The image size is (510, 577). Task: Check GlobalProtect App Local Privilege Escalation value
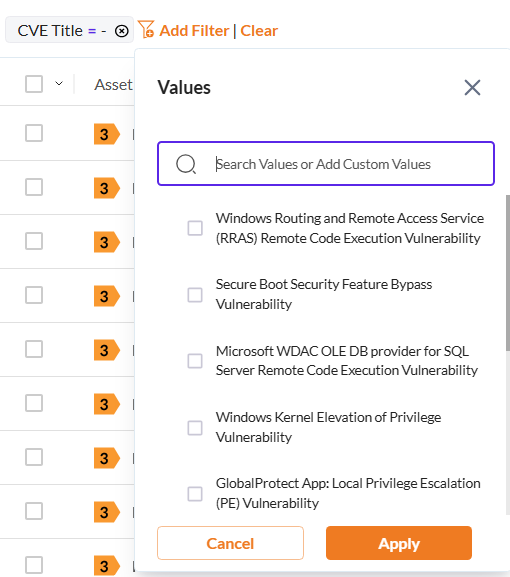pos(195,493)
